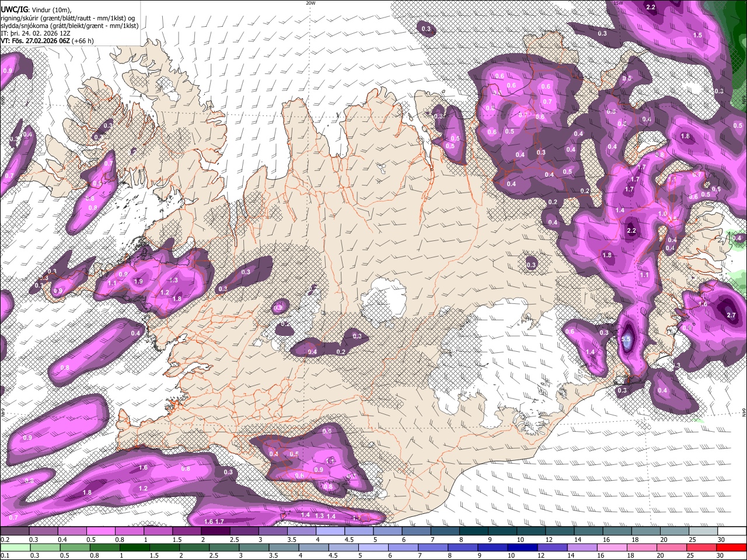Click the "20W" longitude label
Viewport: 747px width, 560px height.
[310, 3]
